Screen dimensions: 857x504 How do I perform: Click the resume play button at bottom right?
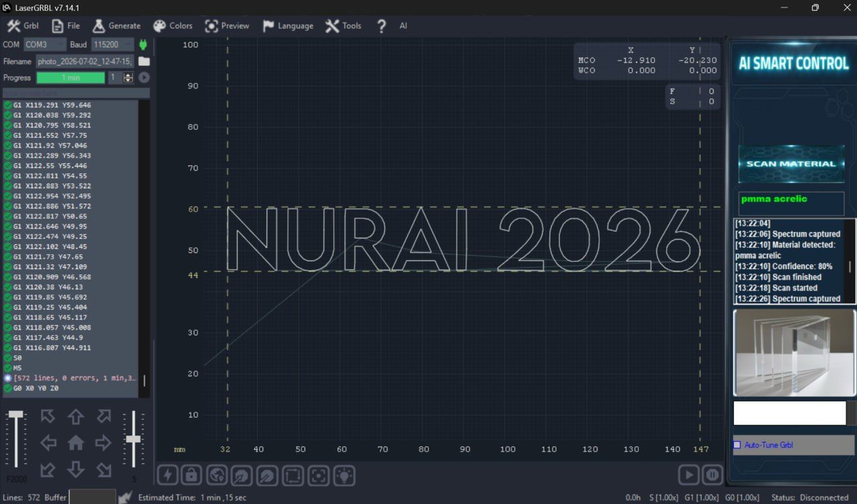(x=688, y=475)
